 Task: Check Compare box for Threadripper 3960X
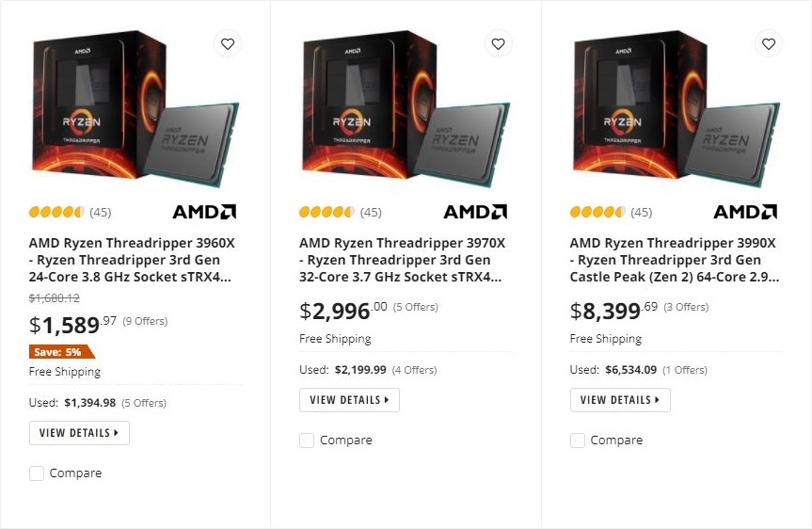(37, 473)
